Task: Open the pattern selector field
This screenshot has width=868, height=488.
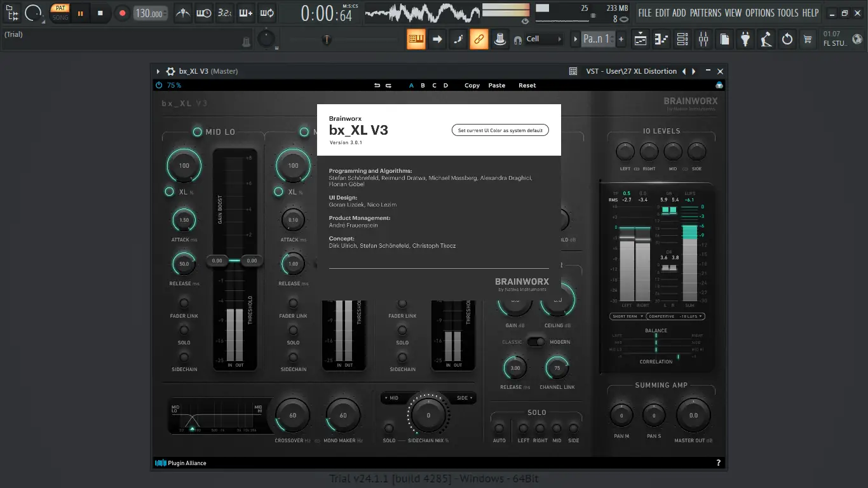Action: tap(597, 39)
